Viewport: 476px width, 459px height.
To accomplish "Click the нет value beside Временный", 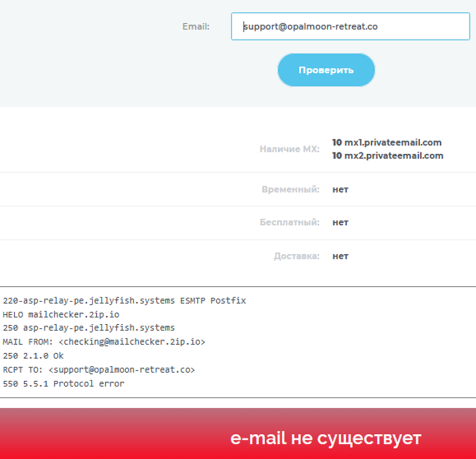I will tap(340, 189).
